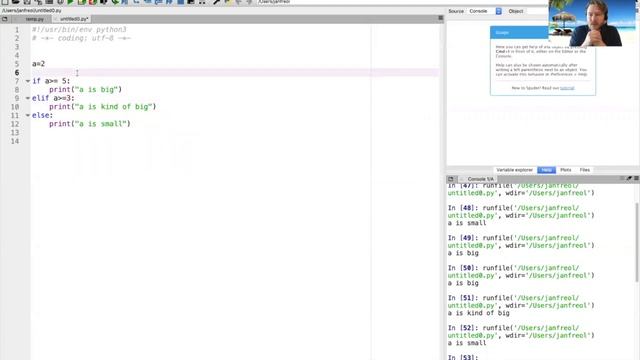Click the line print("a is kind of big")

pos(102,107)
